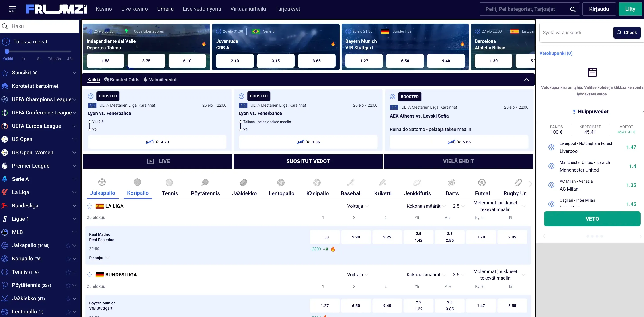
Task: Click the Serie A logo icon
Action: click(x=5, y=179)
